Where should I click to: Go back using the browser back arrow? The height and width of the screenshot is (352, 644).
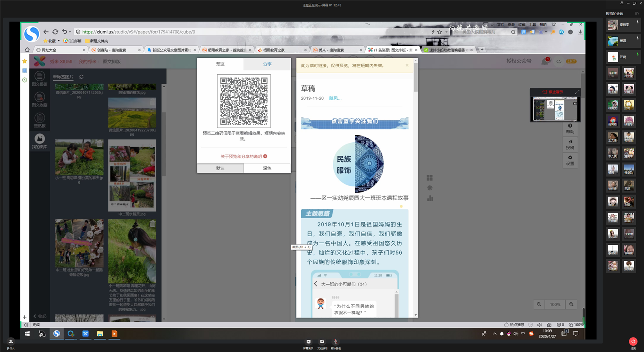(x=46, y=32)
